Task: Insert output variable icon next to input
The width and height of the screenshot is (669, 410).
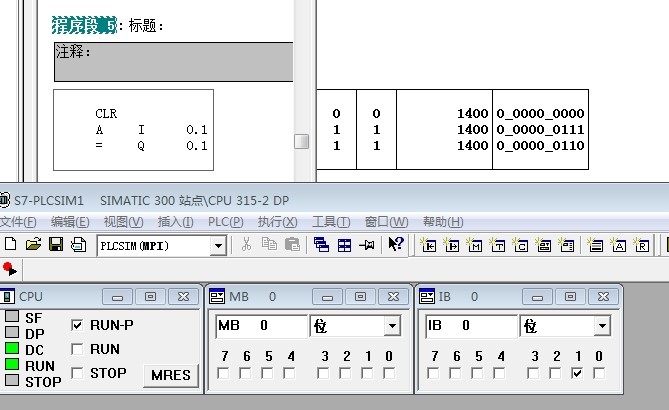Action: [451, 245]
